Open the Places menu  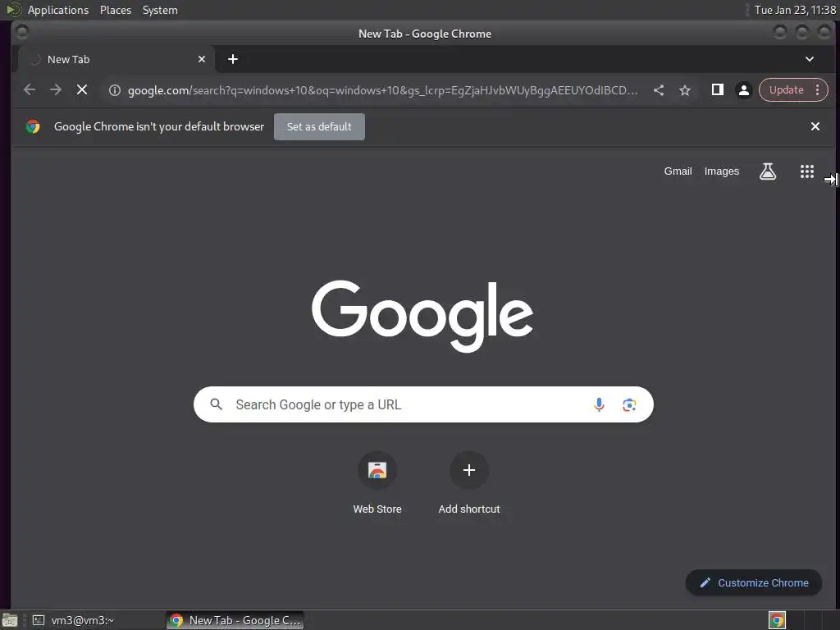[x=116, y=10]
